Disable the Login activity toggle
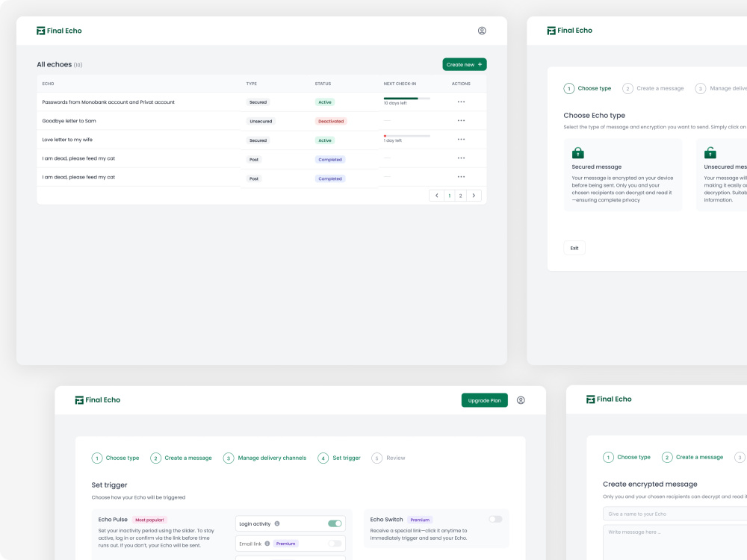 pos(335,523)
